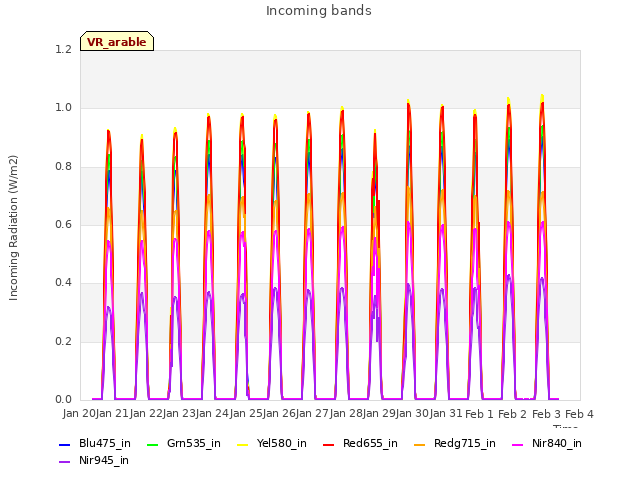Click the Grn535_in legend entry
The width and height of the screenshot is (640, 480).
(184, 443)
